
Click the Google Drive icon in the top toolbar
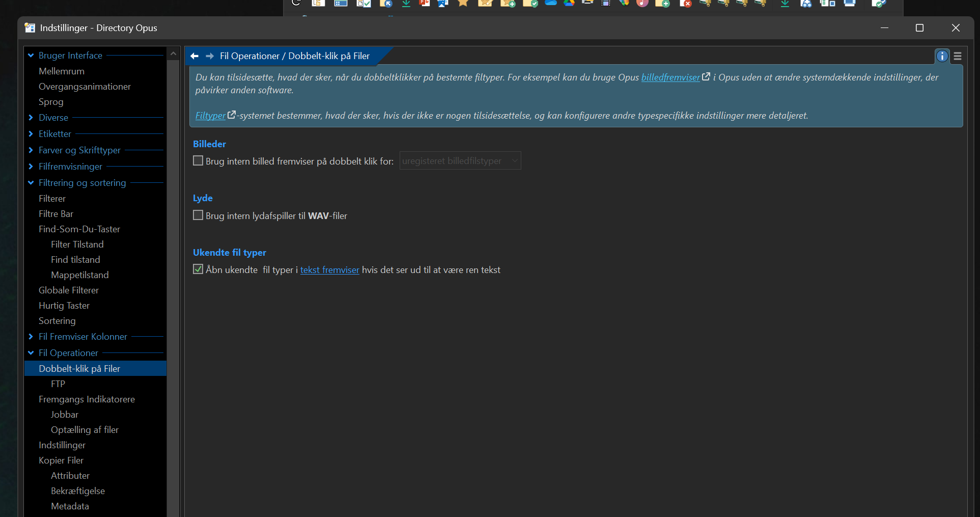569,3
